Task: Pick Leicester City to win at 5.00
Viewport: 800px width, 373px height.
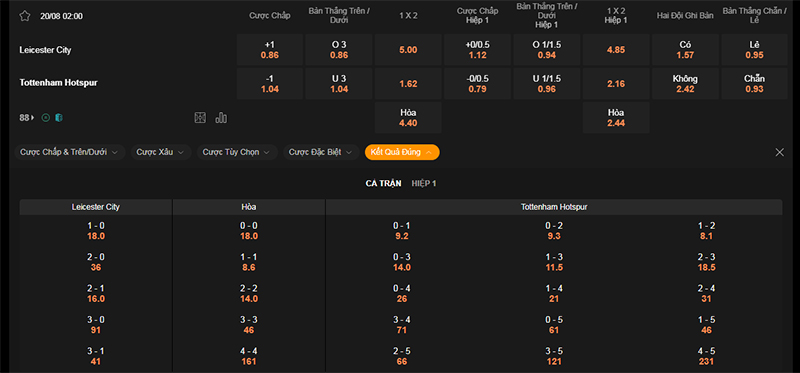Action: click(408, 50)
